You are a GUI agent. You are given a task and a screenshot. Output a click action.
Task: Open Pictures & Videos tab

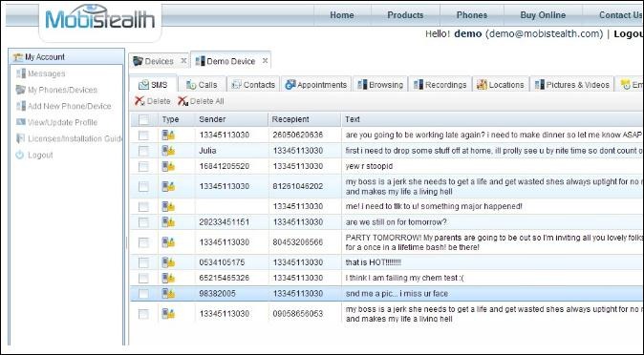(x=571, y=85)
